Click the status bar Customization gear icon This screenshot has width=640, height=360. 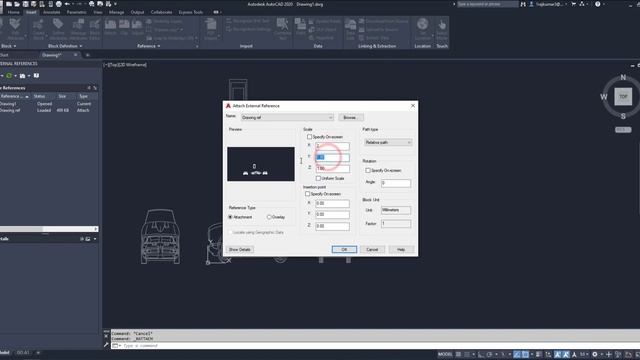tap(595, 354)
